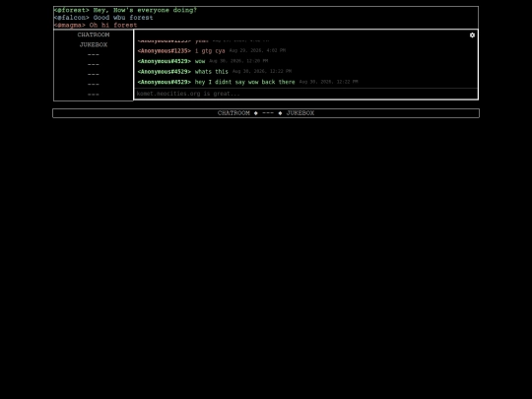Image resolution: width=532 pixels, height=399 pixels.
Task: Open CHATROOM link in the footer bar
Action: coord(233,113)
